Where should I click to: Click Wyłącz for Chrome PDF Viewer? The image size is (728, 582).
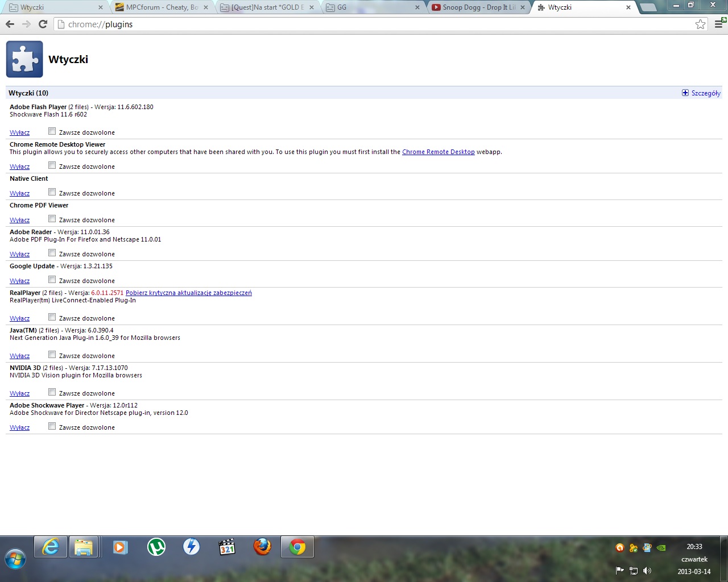[19, 220]
